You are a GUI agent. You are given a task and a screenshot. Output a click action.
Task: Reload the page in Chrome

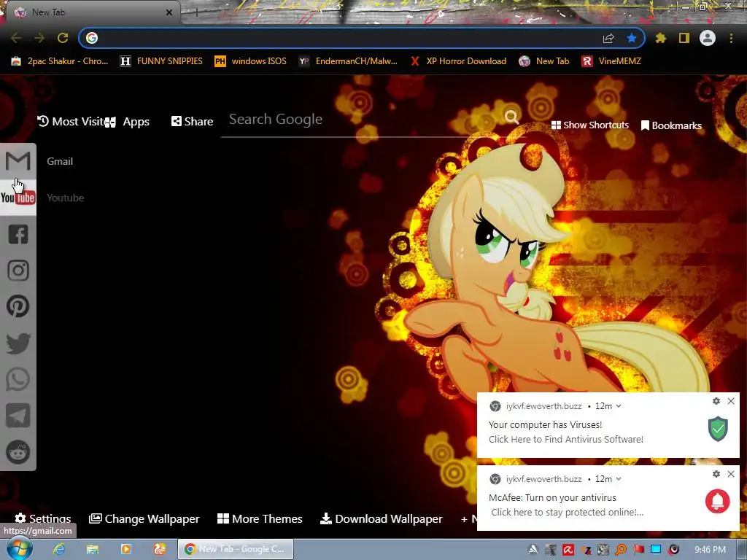point(63,38)
